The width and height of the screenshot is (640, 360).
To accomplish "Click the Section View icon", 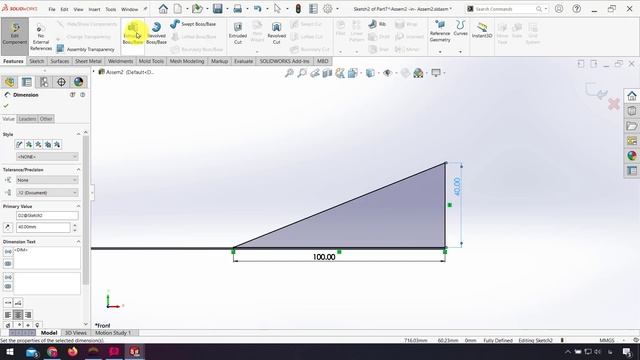I will click(x=327, y=73).
